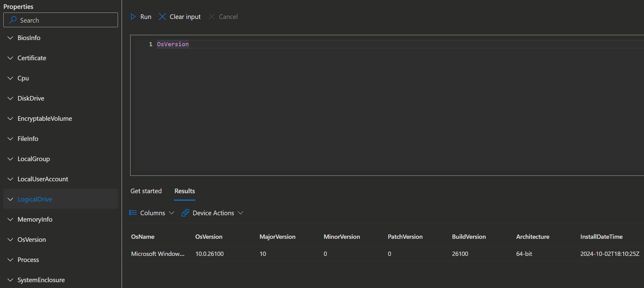Click the Cancel X icon
Viewport: 644px width, 288px height.
[212, 17]
